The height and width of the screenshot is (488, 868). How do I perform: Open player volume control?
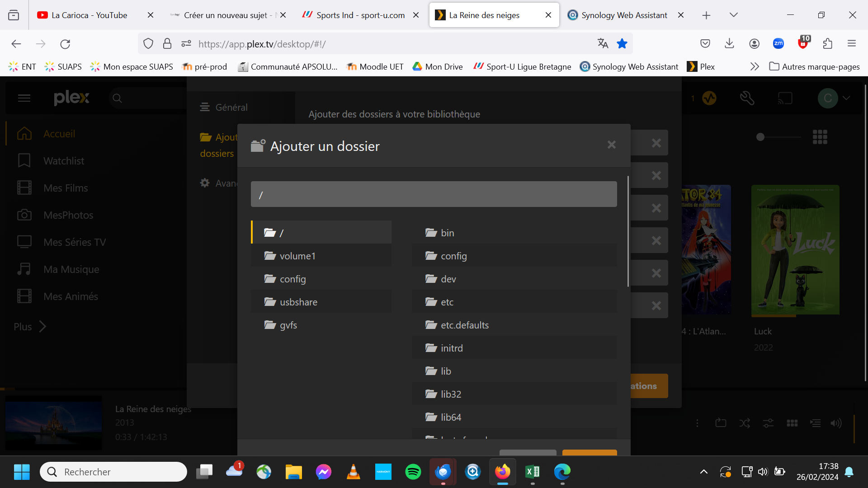pos(836,423)
